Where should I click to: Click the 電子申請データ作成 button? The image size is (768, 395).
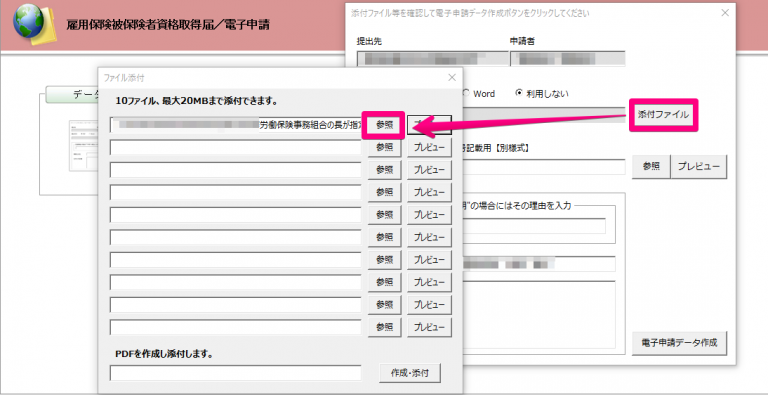[x=679, y=343]
